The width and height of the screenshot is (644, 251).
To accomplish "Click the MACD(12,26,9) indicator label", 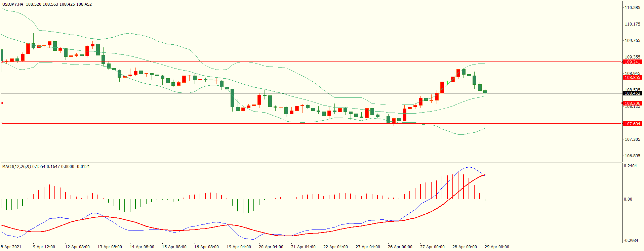I will coord(17,167).
